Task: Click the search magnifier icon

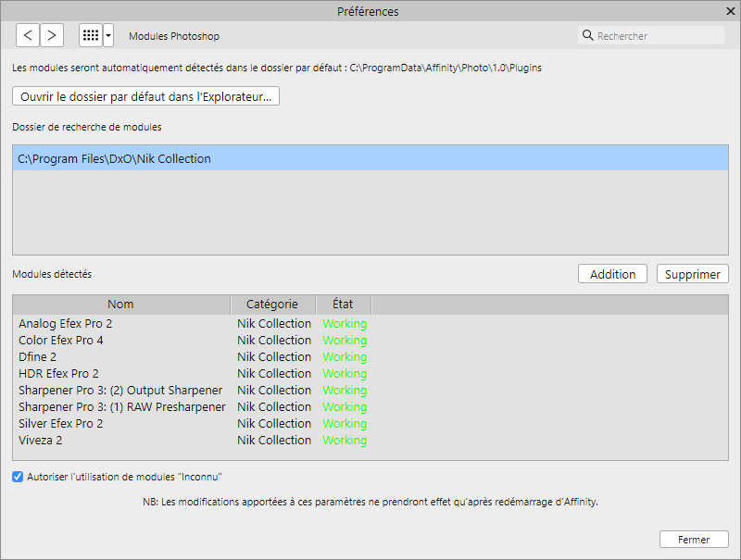Action: coord(587,35)
